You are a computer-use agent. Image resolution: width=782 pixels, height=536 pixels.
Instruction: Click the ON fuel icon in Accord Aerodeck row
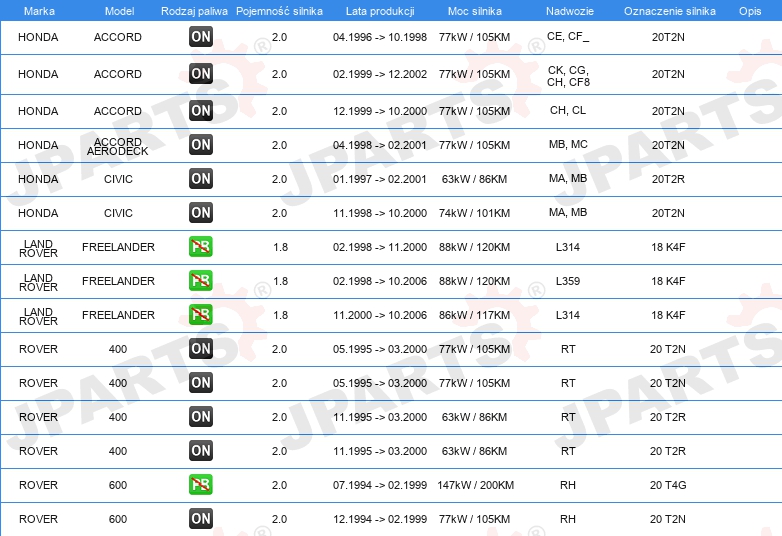(201, 145)
